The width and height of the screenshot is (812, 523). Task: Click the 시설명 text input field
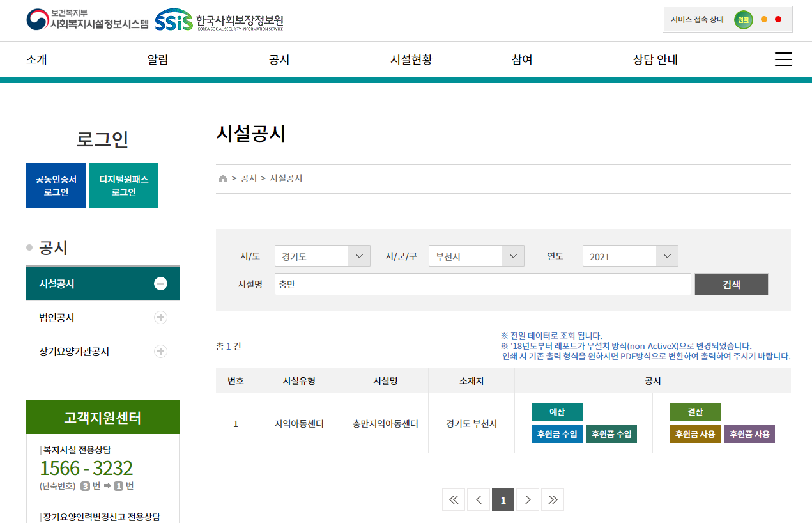tap(482, 285)
